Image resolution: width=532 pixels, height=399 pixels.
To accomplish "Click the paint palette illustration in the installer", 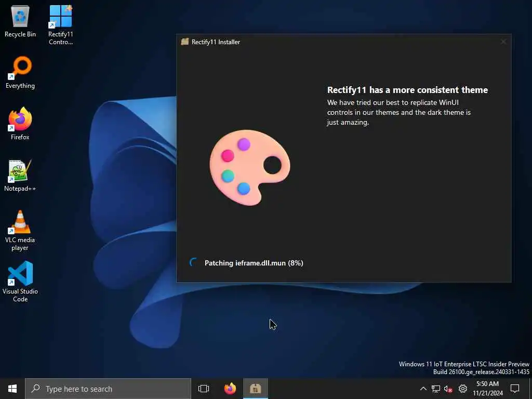I will coord(250,167).
